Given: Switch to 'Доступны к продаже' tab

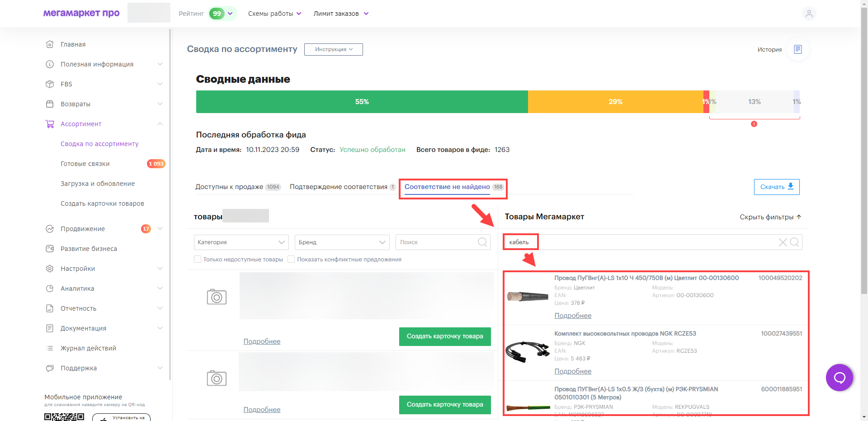Looking at the screenshot, I should [229, 187].
